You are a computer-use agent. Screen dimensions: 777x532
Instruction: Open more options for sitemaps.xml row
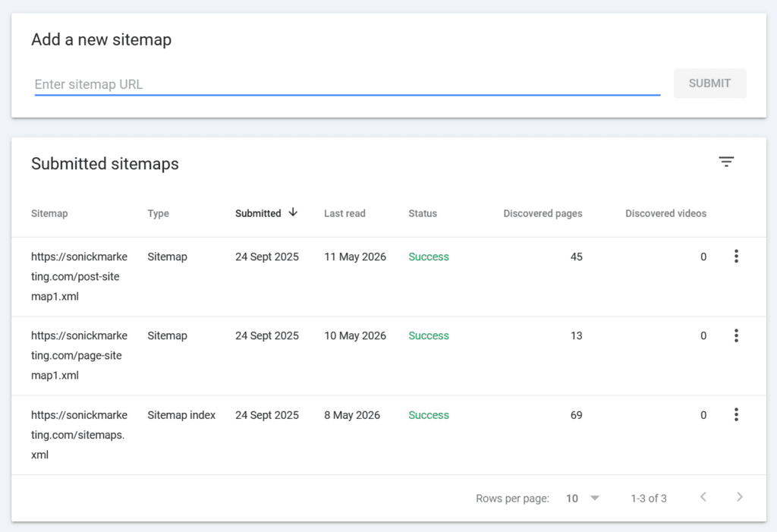coord(736,414)
